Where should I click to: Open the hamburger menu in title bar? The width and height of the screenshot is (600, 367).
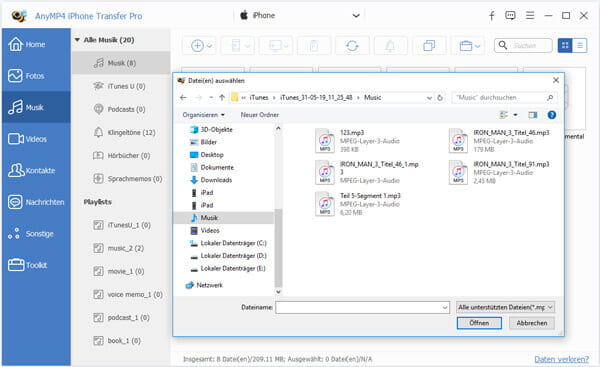[x=530, y=16]
